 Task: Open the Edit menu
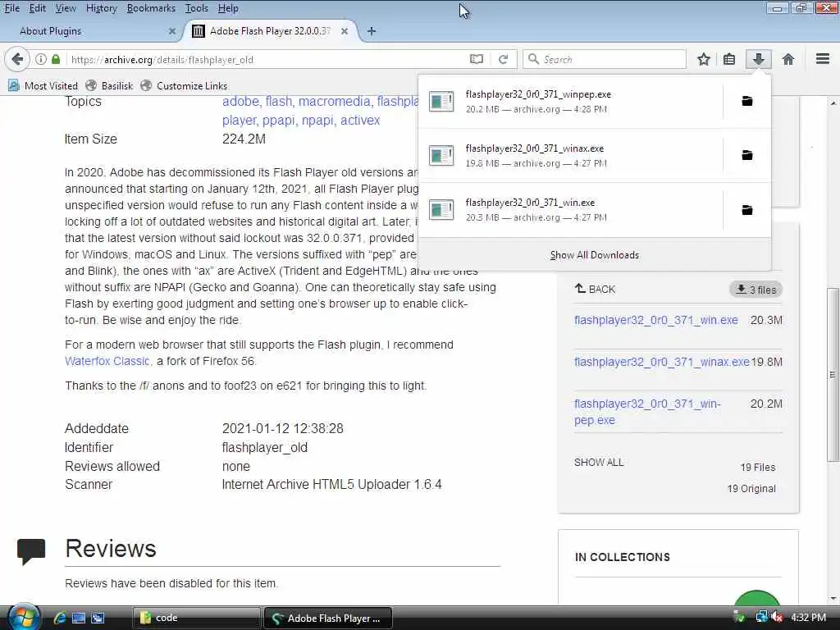(x=38, y=8)
